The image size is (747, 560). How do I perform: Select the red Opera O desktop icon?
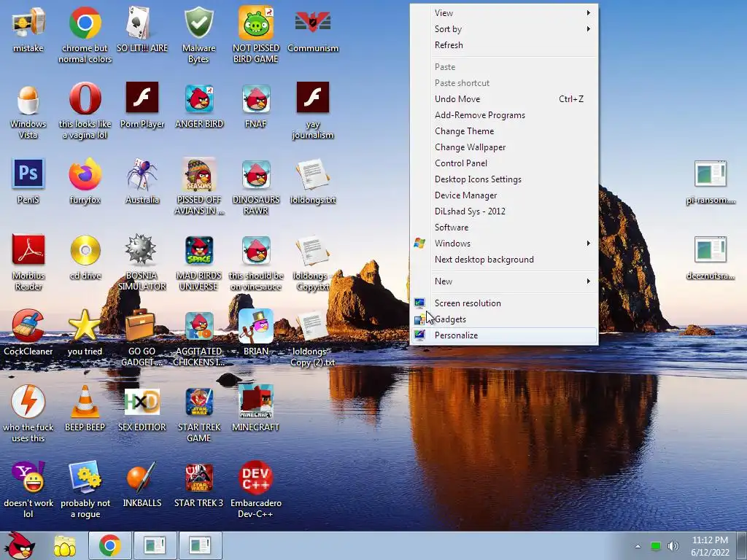tap(85, 111)
